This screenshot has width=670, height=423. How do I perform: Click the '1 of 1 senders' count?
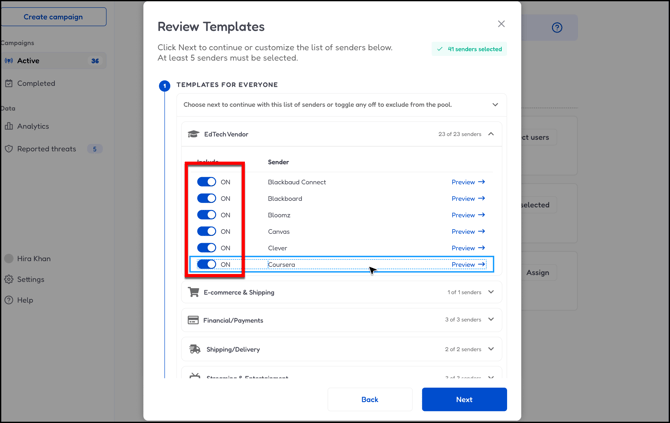click(x=464, y=292)
